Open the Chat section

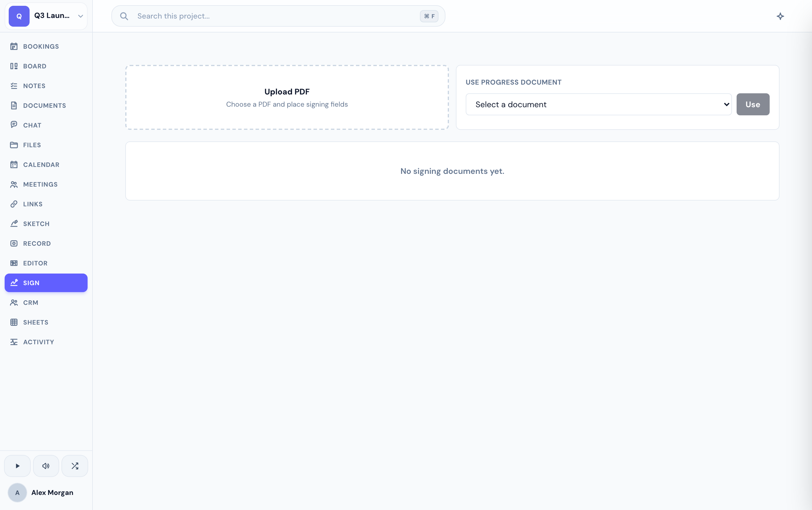click(32, 125)
